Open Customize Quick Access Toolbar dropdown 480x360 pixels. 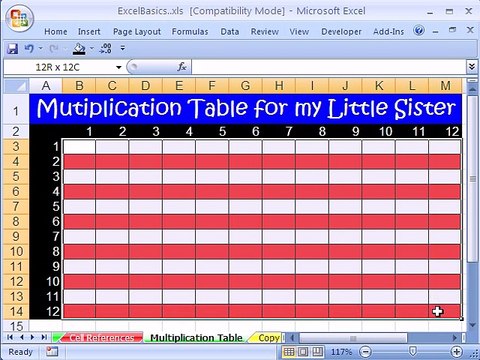coord(123,48)
